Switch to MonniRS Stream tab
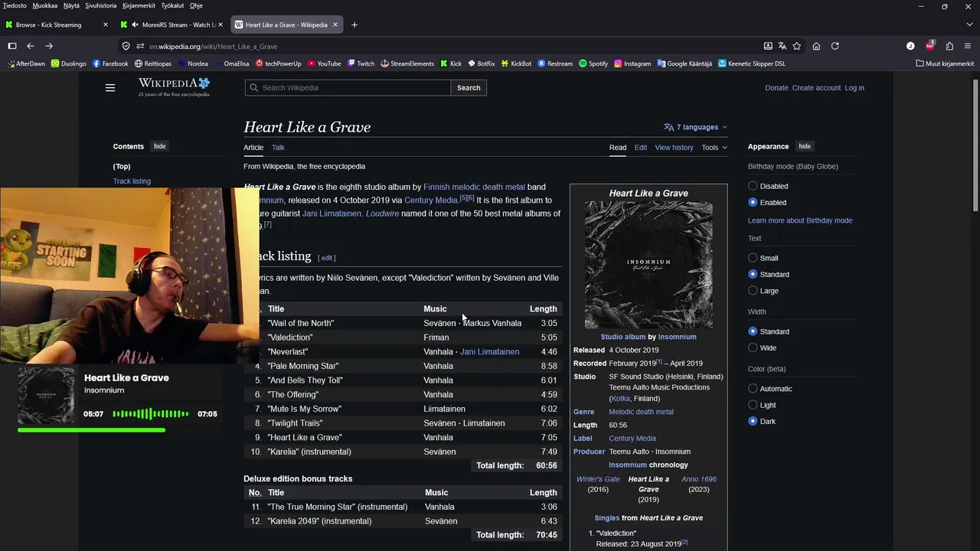 coord(172,24)
